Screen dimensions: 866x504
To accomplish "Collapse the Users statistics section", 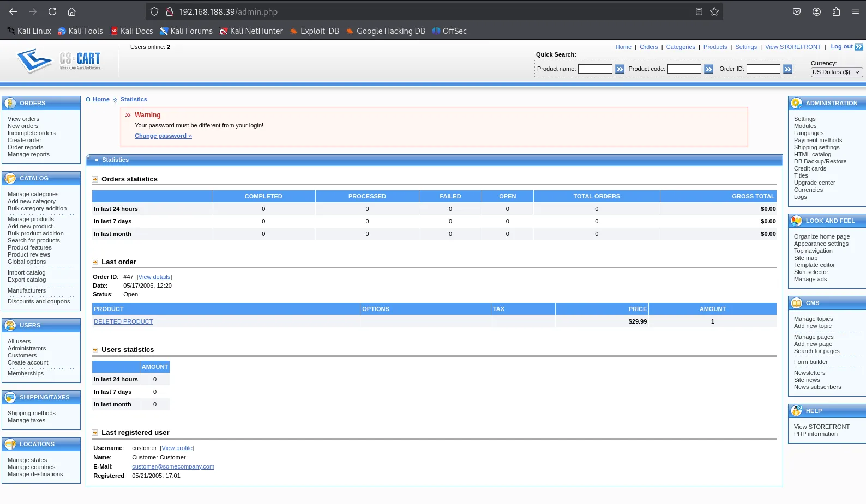I will coord(95,350).
